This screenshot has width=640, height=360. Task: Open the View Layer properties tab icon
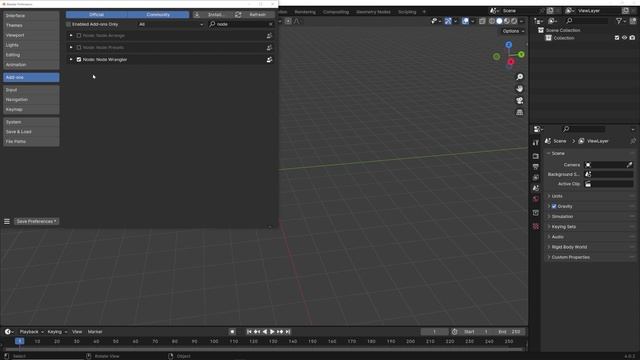pyautogui.click(x=536, y=177)
